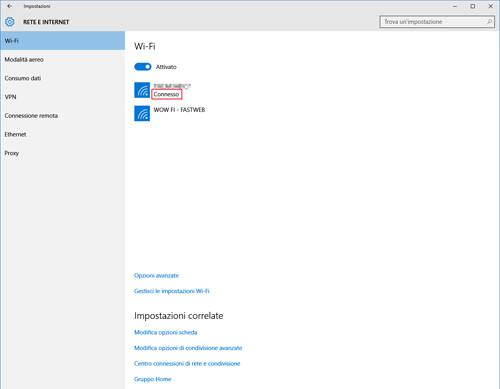This screenshot has height=389, width=500.
Task: Select the WOW FI - FASTWEB network name
Action: coord(179,110)
